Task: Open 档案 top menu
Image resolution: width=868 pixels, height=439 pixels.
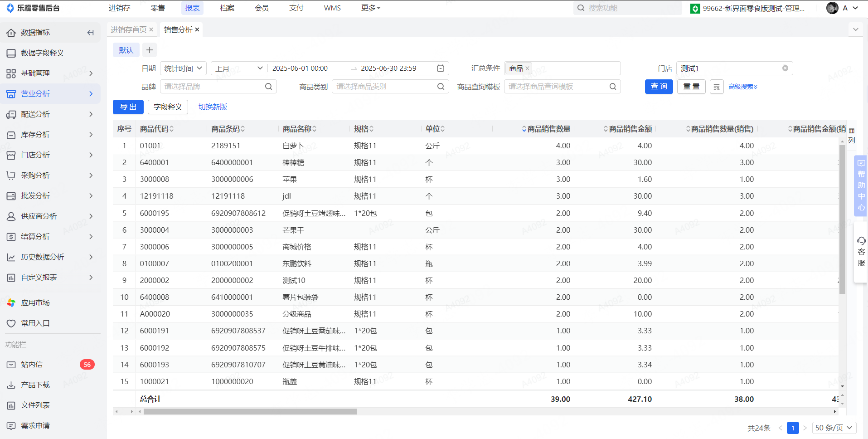Action: click(227, 8)
